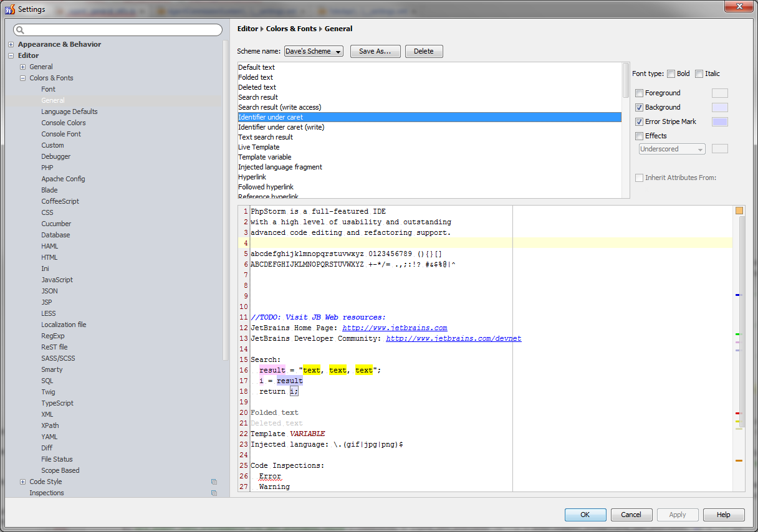Open JavaScript color settings
This screenshot has width=758, height=532.
coord(57,280)
